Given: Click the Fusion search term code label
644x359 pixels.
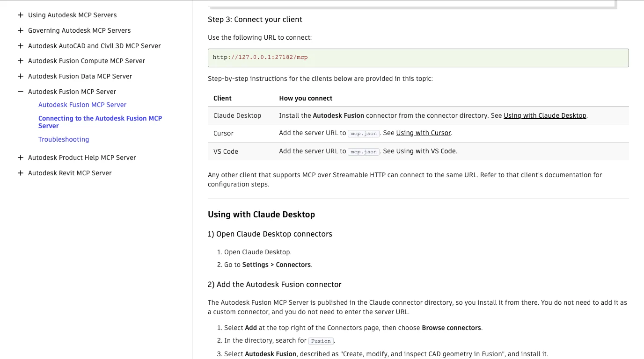Looking at the screenshot, I should pos(321,341).
